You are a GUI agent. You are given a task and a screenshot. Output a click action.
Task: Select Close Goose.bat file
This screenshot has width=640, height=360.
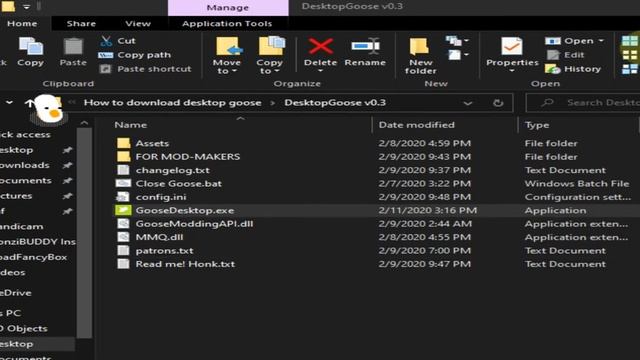point(179,184)
